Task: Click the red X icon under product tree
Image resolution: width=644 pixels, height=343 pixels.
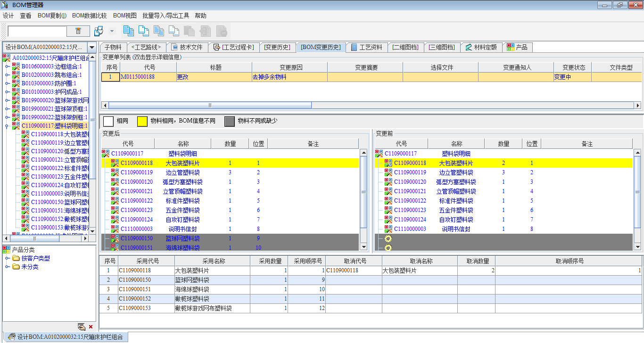Action: (x=91, y=327)
